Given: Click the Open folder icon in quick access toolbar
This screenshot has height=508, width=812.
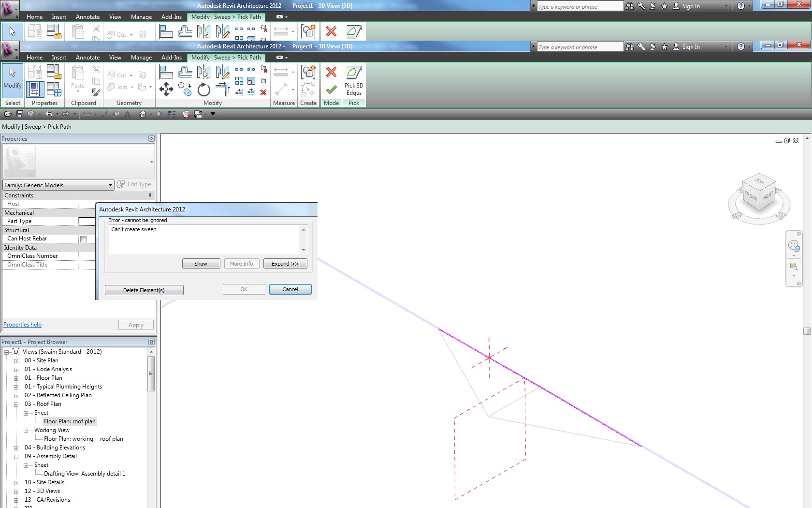Looking at the screenshot, I should pyautogui.click(x=8, y=114).
